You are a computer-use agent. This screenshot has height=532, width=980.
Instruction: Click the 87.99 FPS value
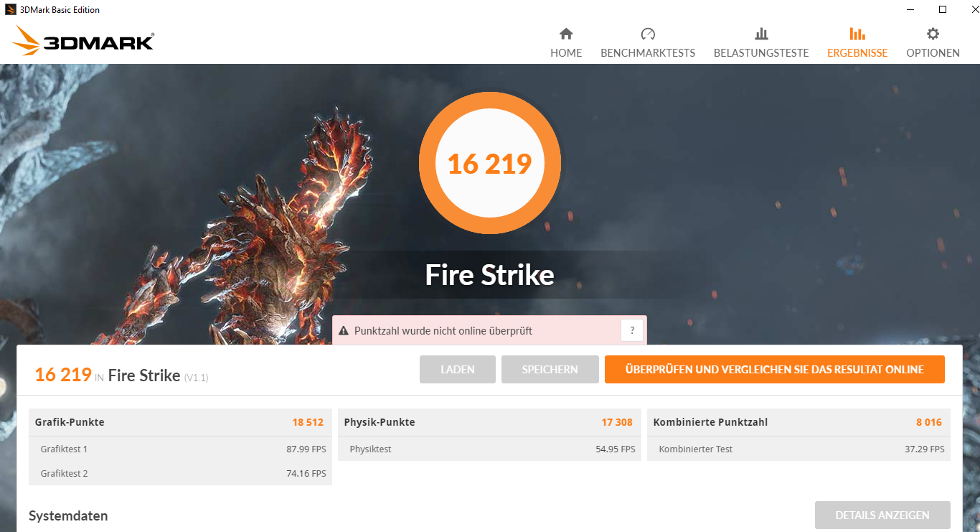click(306, 449)
